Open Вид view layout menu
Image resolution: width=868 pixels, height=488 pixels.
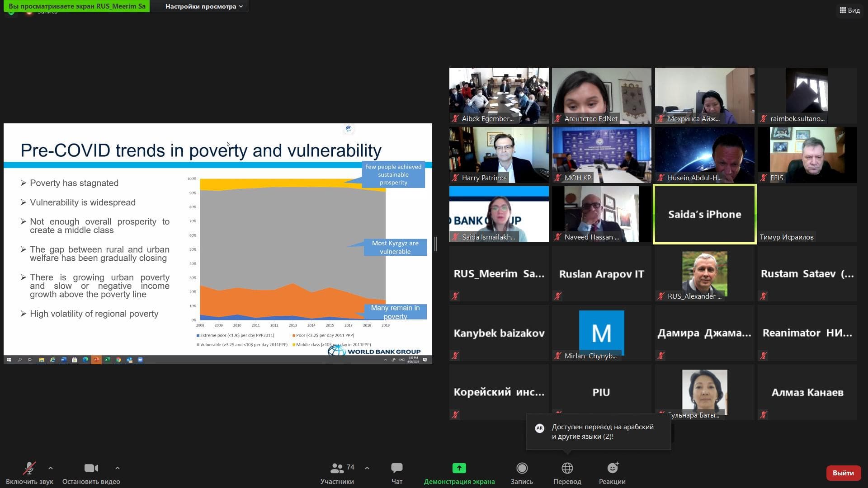849,10
